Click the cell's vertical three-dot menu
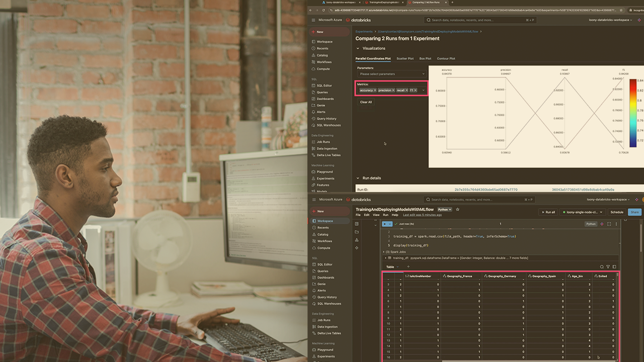This screenshot has width=644, height=362. [x=616, y=224]
